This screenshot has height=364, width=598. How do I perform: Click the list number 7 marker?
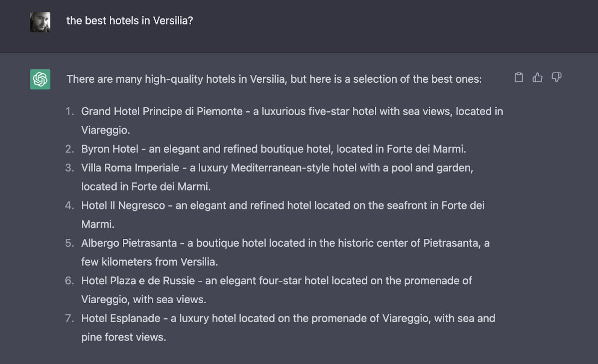coord(69,318)
